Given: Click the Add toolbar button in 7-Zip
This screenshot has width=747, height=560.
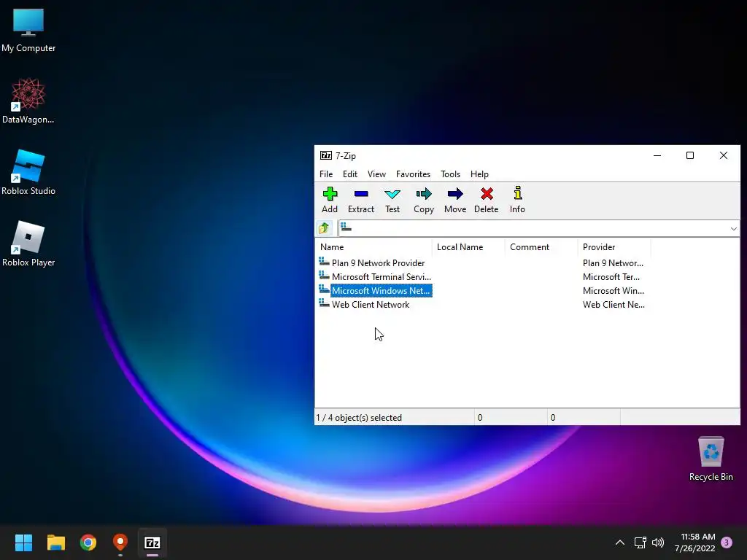Looking at the screenshot, I should coord(330,200).
